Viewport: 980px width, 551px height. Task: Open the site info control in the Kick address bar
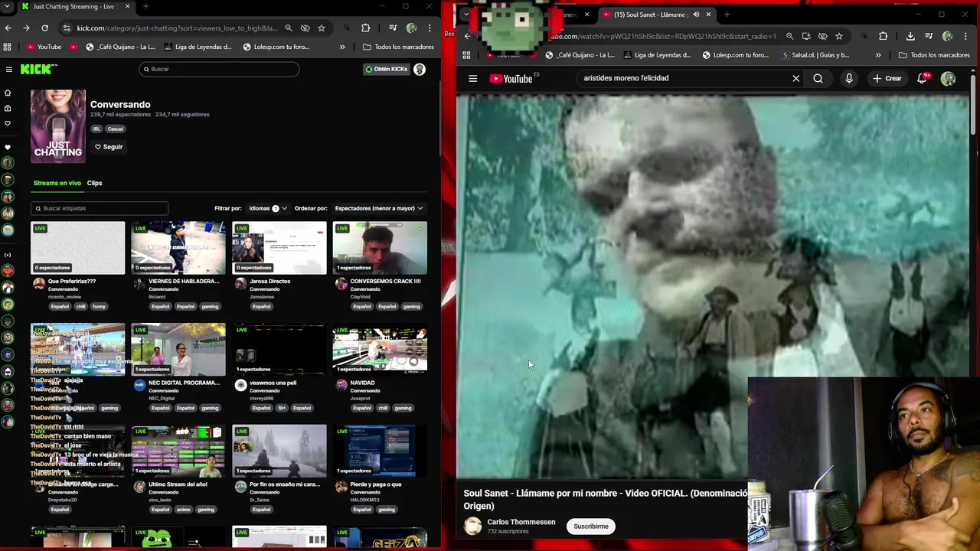[67, 28]
